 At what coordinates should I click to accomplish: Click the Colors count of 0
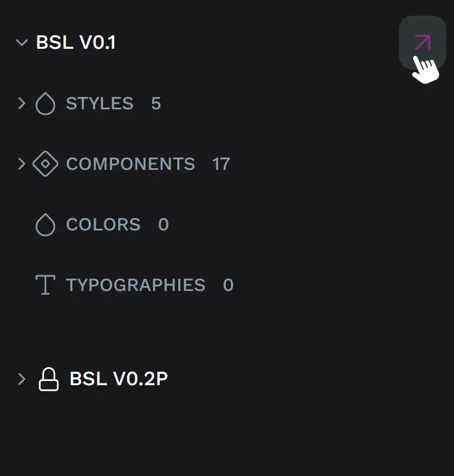[x=163, y=225]
